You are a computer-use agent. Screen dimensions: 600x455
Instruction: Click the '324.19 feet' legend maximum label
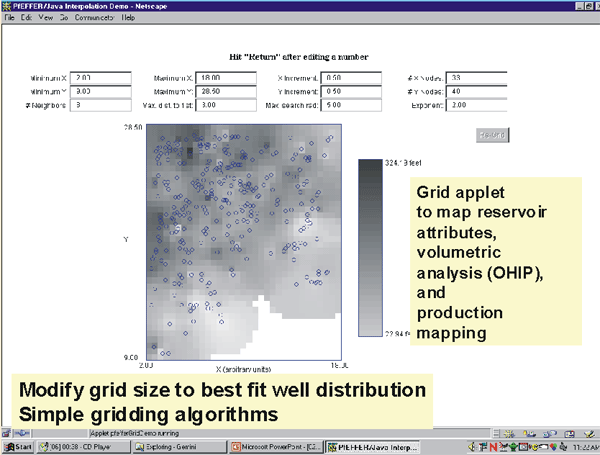pos(403,163)
